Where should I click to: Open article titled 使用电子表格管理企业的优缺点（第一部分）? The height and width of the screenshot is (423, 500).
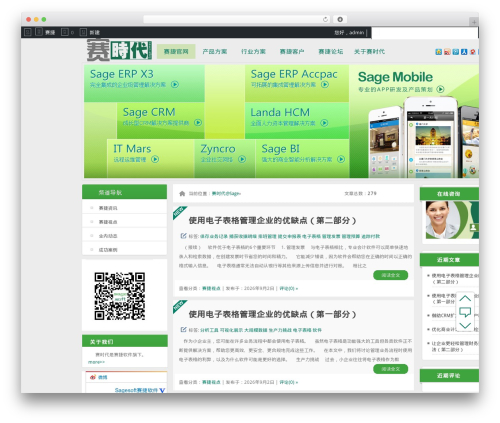[273, 314]
